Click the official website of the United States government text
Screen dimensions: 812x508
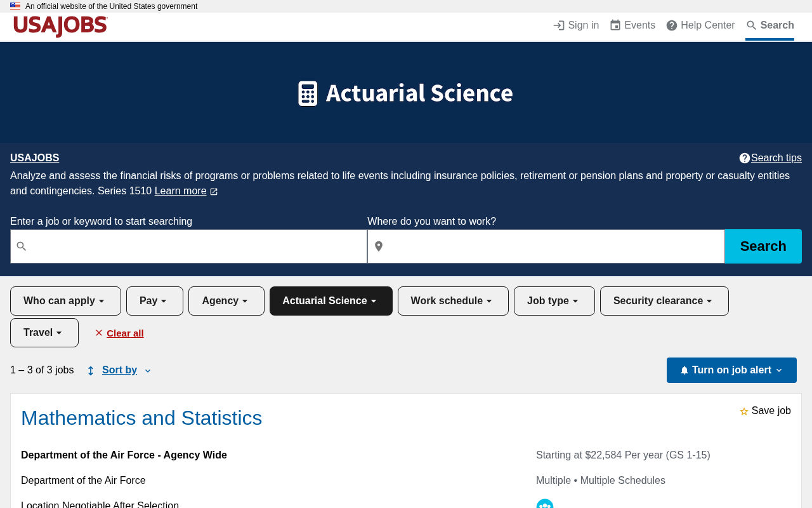click(x=111, y=6)
